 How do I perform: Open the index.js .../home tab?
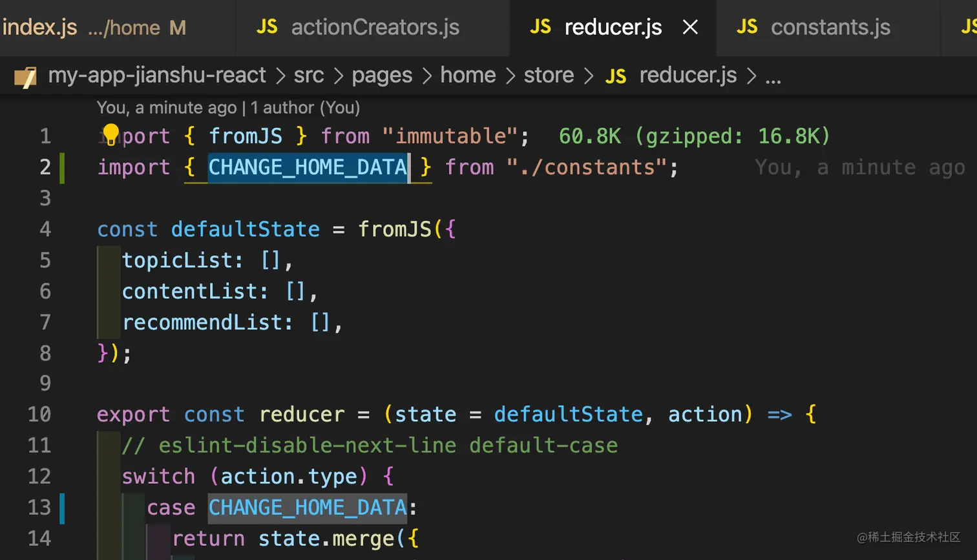[x=116, y=27]
